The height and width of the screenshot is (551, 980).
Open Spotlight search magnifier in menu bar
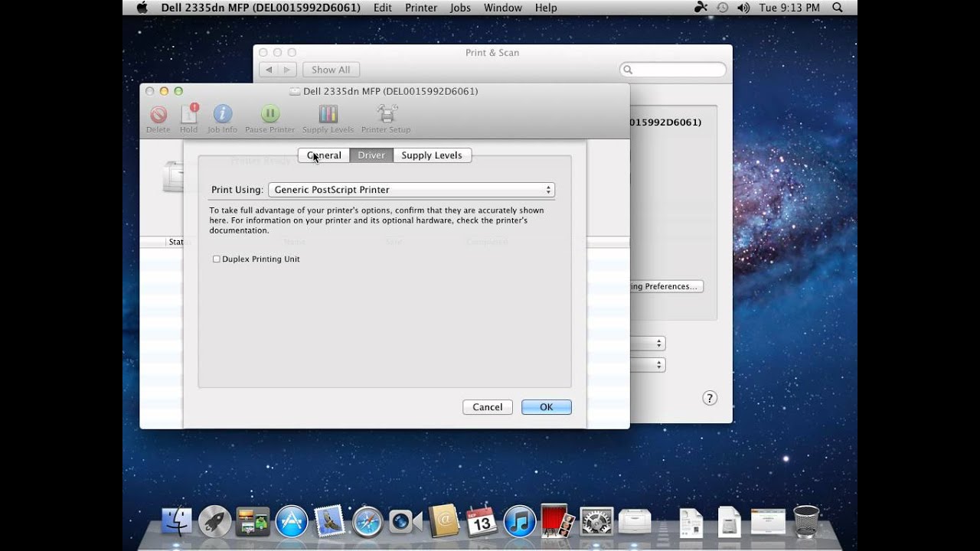[x=837, y=8]
